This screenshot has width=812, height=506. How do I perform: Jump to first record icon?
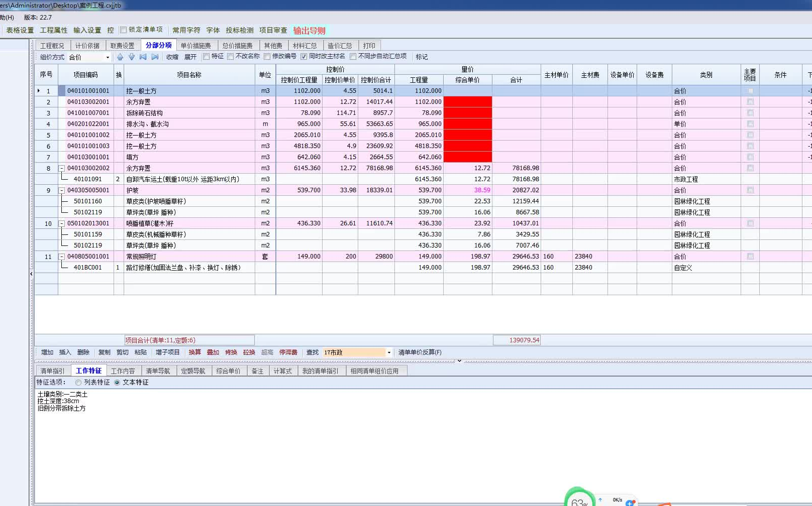tap(143, 57)
